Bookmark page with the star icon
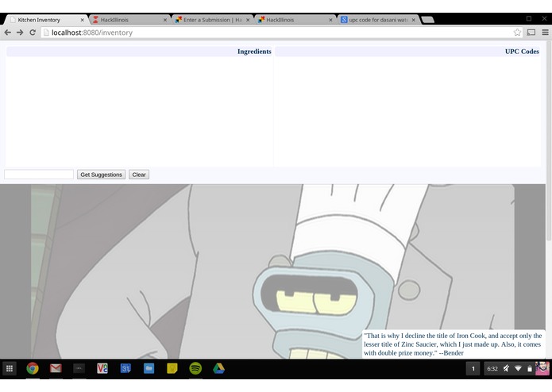The height and width of the screenshot is (392, 552). click(517, 33)
